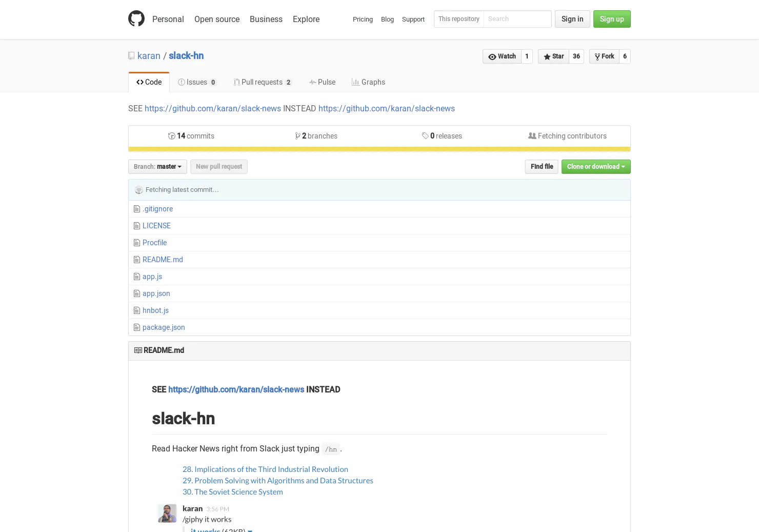Click the yellow language stats bar
This screenshot has width=759, height=532.
[x=379, y=149]
